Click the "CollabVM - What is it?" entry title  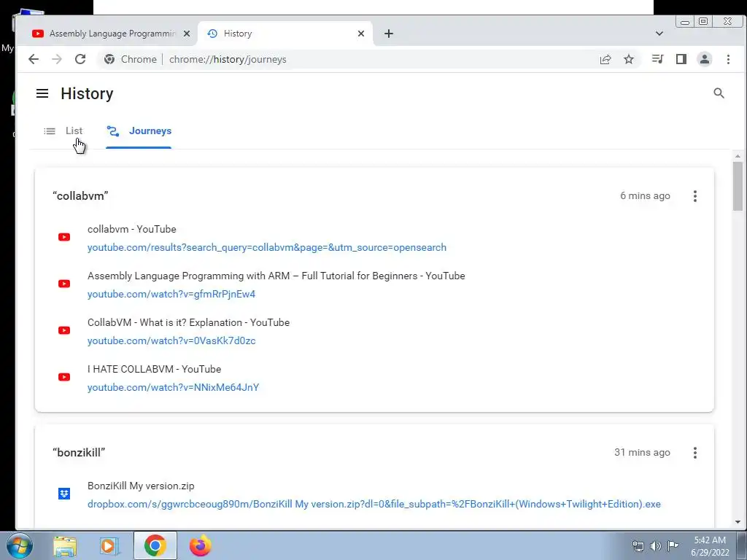(189, 322)
